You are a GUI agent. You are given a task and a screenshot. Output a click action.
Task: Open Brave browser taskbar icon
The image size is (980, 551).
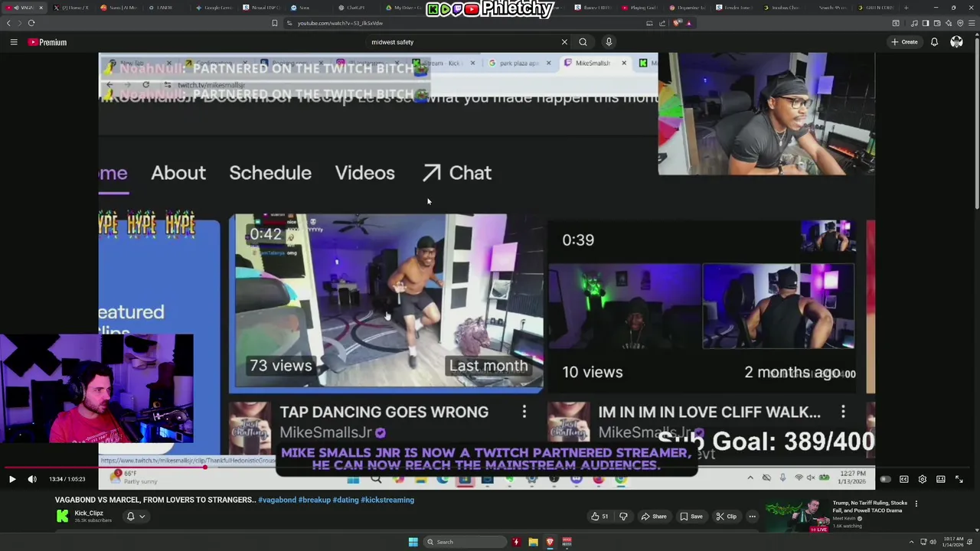pos(550,542)
